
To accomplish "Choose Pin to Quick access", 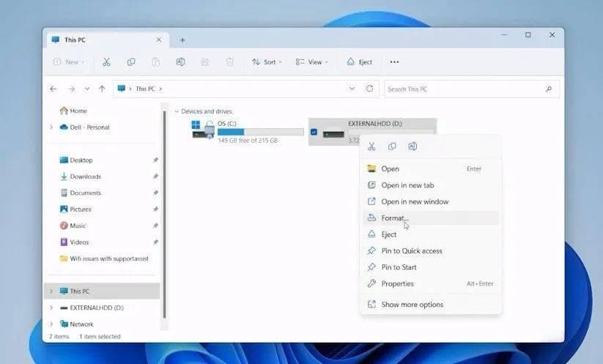I will (431, 251).
